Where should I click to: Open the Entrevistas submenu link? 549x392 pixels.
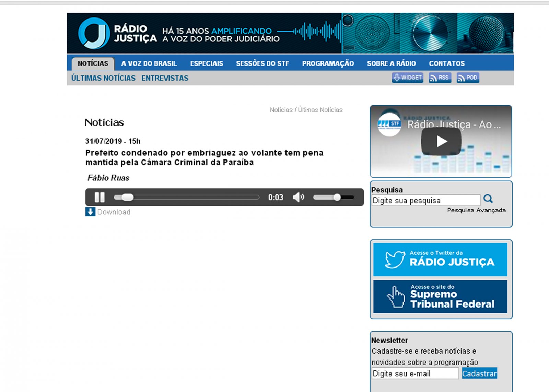[x=165, y=78]
